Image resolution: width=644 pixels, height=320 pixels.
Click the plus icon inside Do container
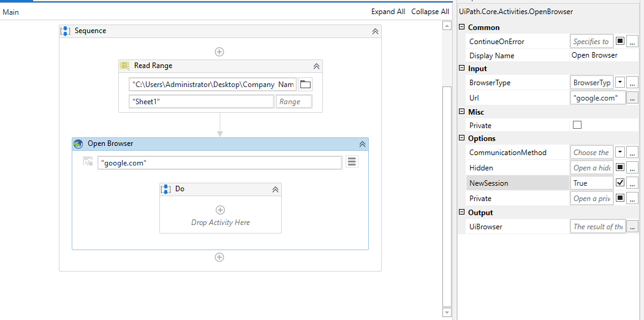[x=220, y=210]
